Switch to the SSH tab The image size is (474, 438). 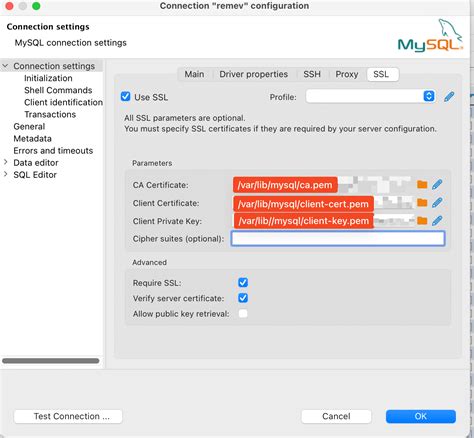point(312,74)
